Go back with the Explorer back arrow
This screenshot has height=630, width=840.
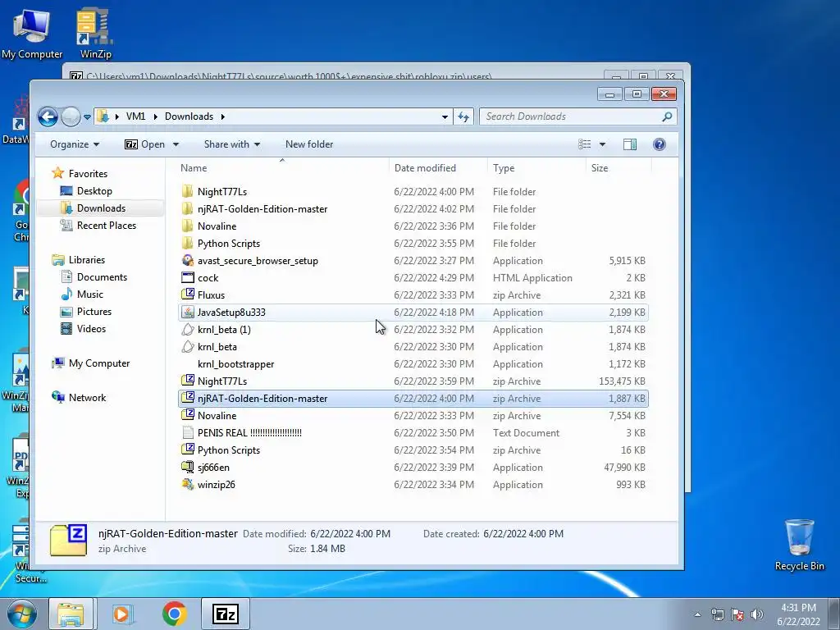point(48,116)
